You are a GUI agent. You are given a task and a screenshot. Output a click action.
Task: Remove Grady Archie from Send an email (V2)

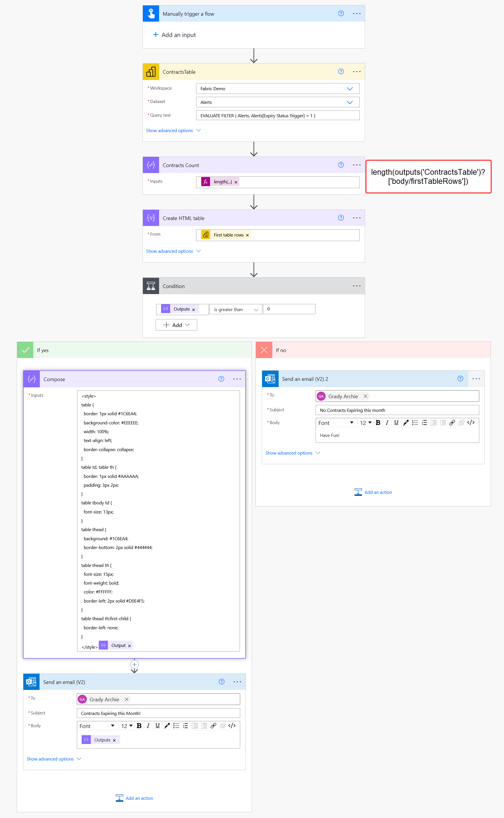click(x=127, y=699)
